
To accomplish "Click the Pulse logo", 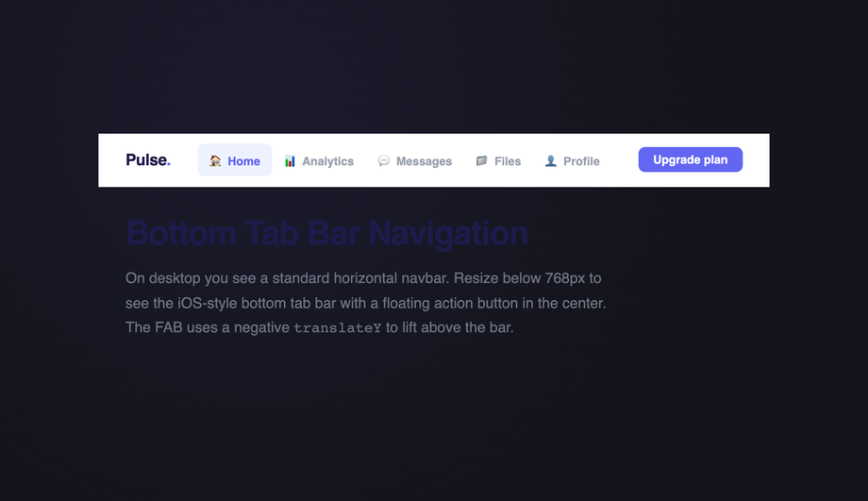I will [148, 160].
